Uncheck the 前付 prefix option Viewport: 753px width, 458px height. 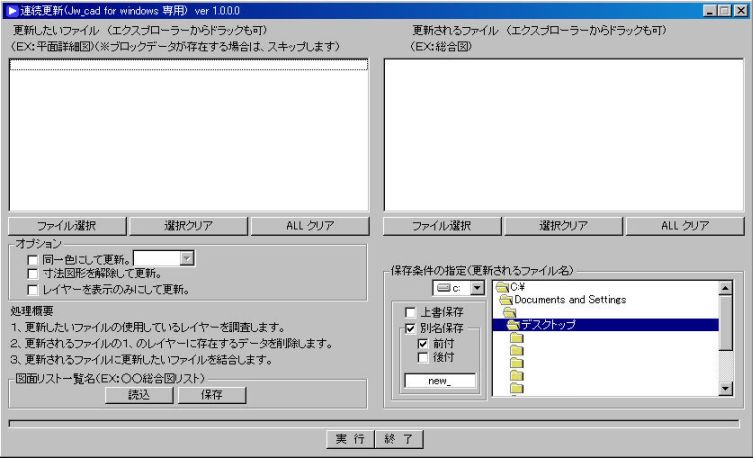422,343
